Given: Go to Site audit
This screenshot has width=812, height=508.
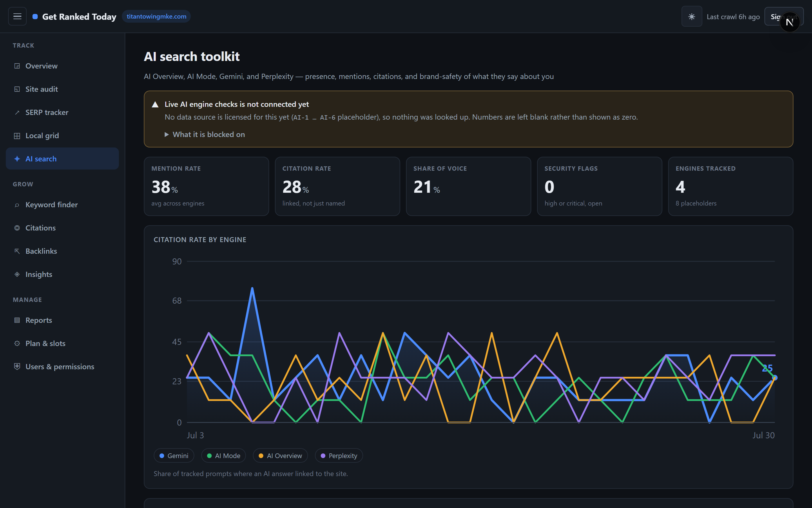Looking at the screenshot, I should tap(62, 89).
